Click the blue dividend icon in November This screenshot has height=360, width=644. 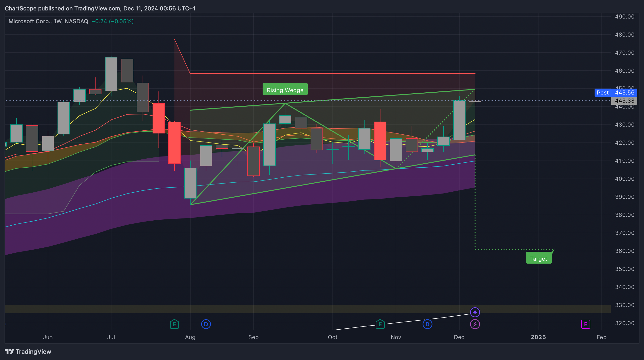point(427,324)
